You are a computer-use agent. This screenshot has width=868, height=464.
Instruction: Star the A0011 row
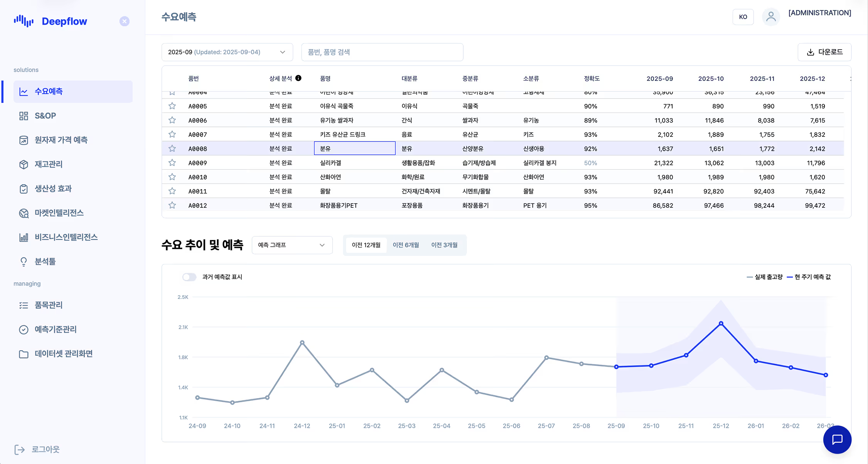pos(172,191)
